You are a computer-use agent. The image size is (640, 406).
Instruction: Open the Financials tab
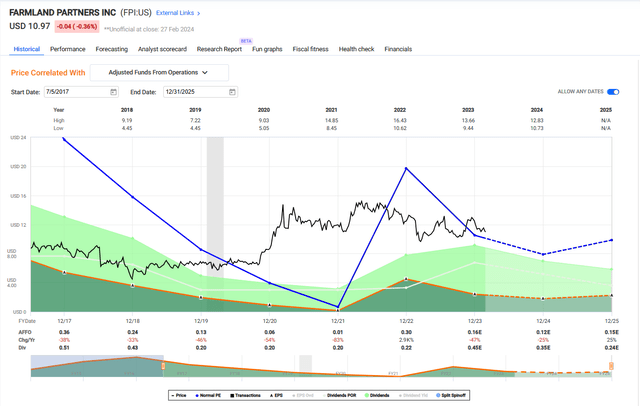pos(398,49)
